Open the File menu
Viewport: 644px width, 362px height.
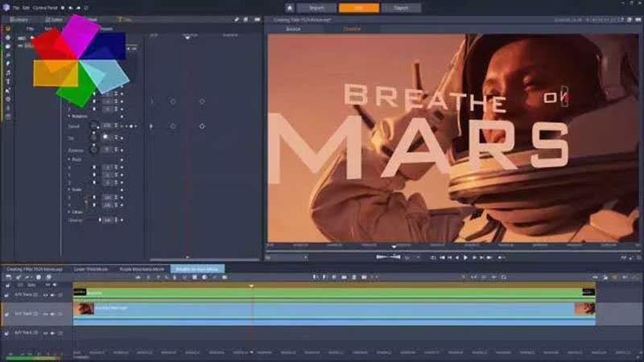point(15,7)
